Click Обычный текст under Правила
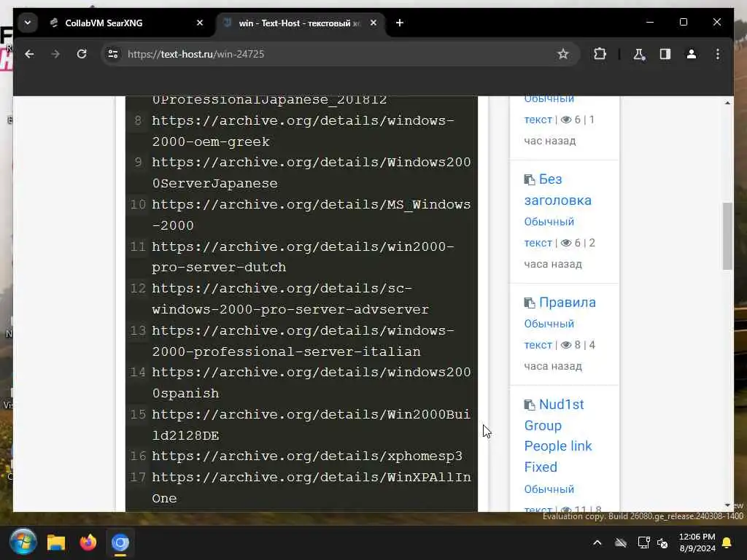This screenshot has width=747, height=560. tap(549, 334)
